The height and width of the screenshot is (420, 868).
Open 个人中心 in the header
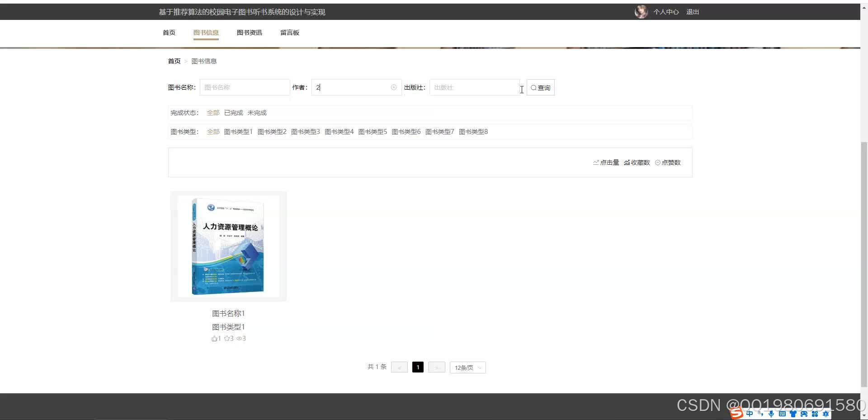666,12
